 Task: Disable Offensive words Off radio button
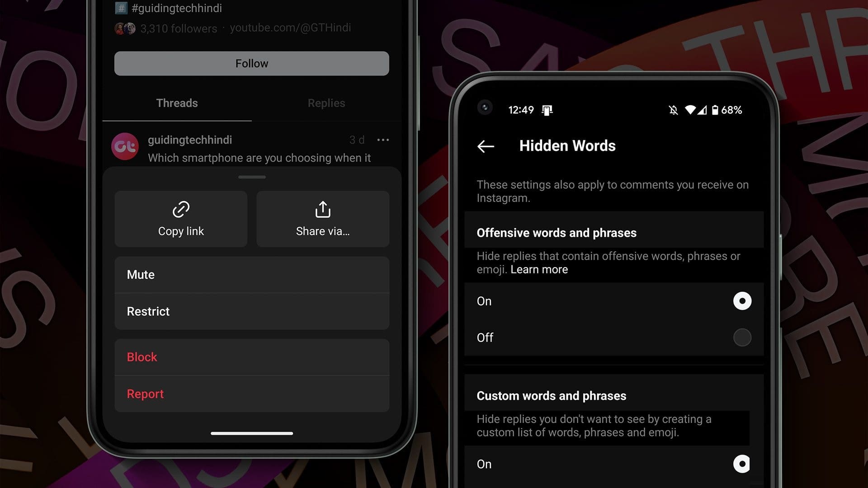[x=742, y=337]
